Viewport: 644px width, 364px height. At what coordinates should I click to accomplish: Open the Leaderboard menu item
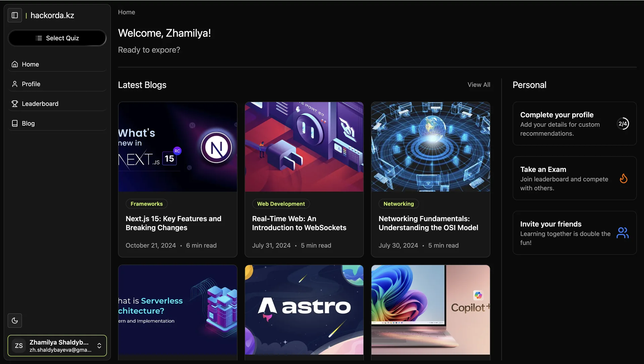[x=57, y=104]
